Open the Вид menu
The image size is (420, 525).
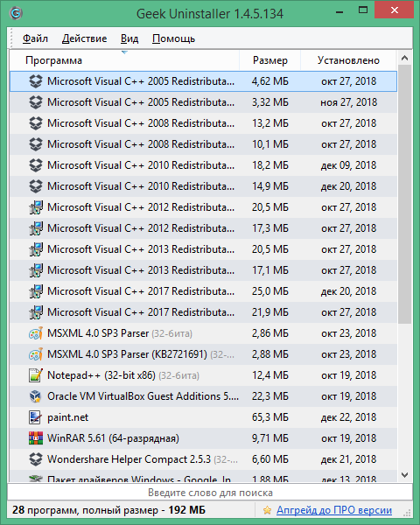pyautogui.click(x=129, y=38)
